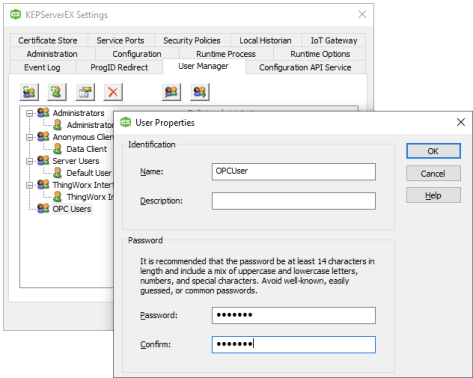Screen dimensions: 473x378
Task: Open the Administration tab
Action: pos(52,54)
